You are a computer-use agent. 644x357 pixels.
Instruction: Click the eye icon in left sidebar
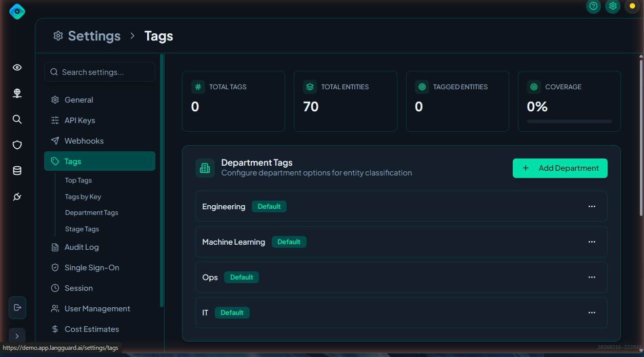point(17,68)
